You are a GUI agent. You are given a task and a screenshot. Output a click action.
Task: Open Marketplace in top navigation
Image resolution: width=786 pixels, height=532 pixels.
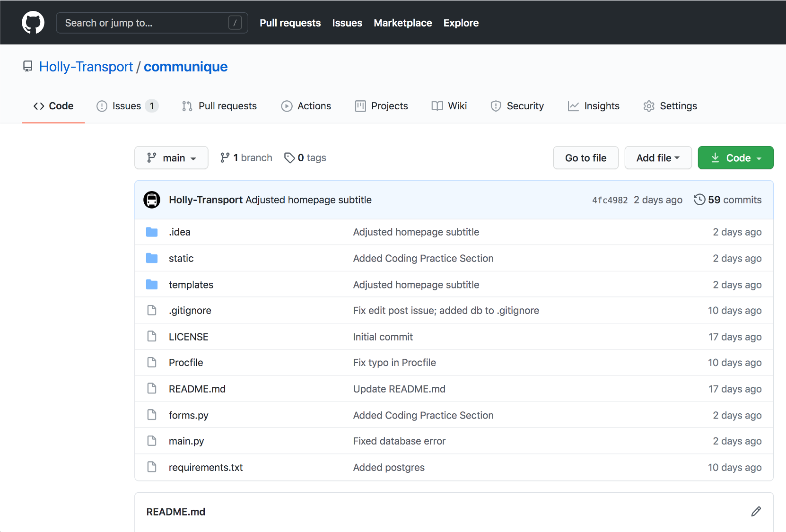coord(402,23)
